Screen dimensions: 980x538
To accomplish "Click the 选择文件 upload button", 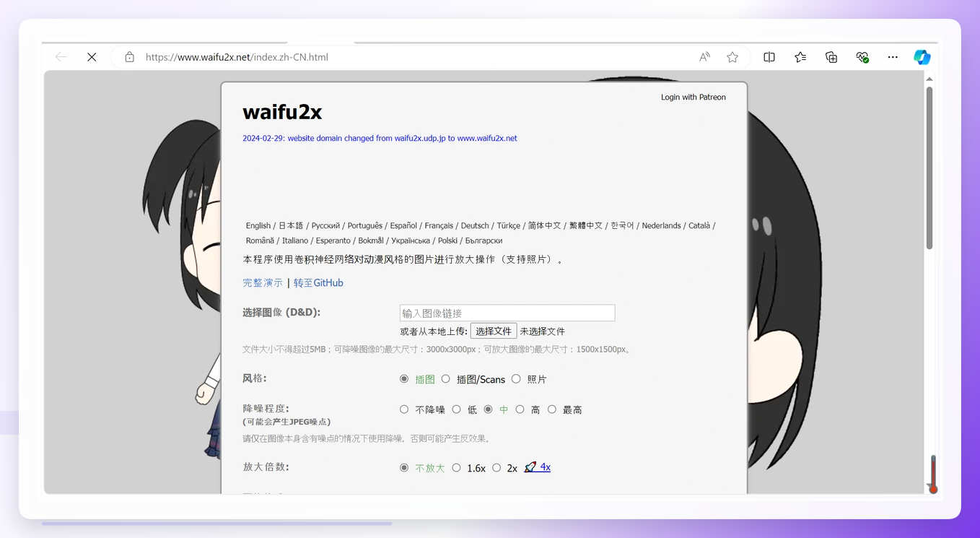I will point(494,331).
